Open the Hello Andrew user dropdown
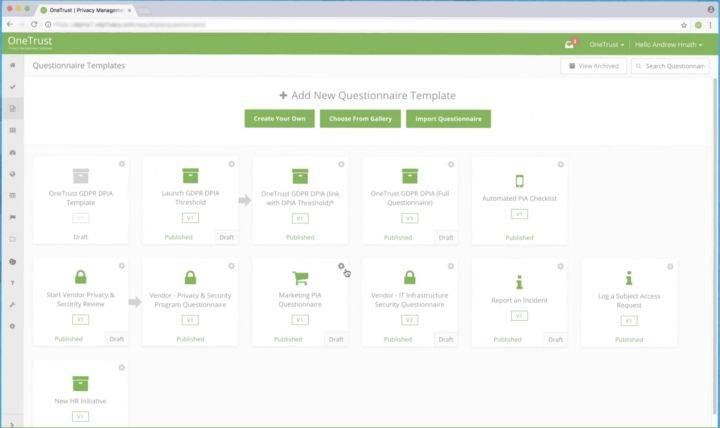Image resolution: width=720 pixels, height=428 pixels. click(668, 45)
